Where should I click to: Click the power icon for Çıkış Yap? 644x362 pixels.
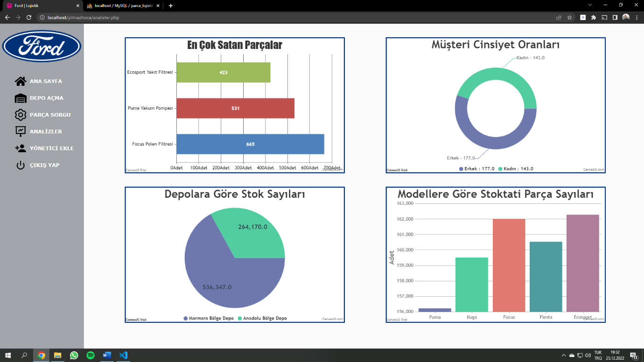(x=21, y=165)
